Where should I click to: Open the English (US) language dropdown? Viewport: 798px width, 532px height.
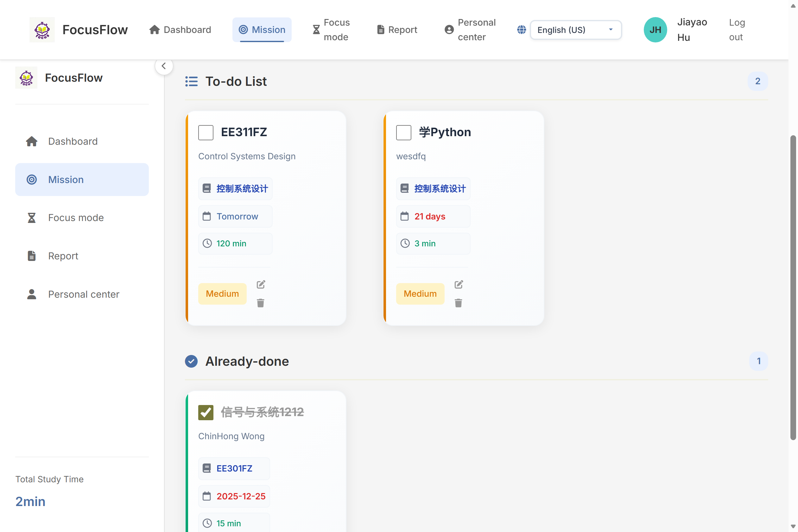pos(575,30)
